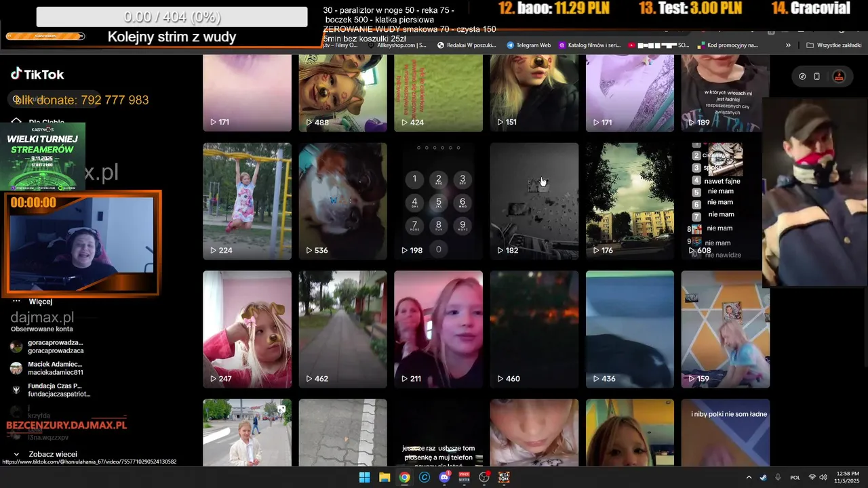Open goracaprowadzaca followed account
The image size is (868, 488).
[47, 347]
